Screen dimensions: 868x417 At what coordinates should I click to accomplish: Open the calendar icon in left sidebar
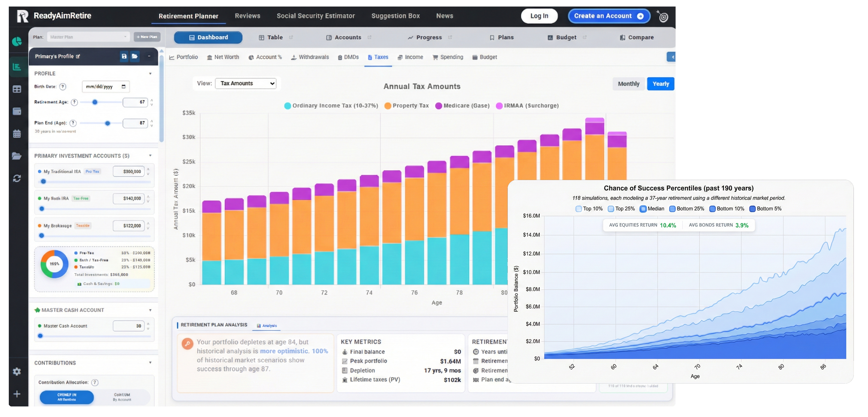17,134
